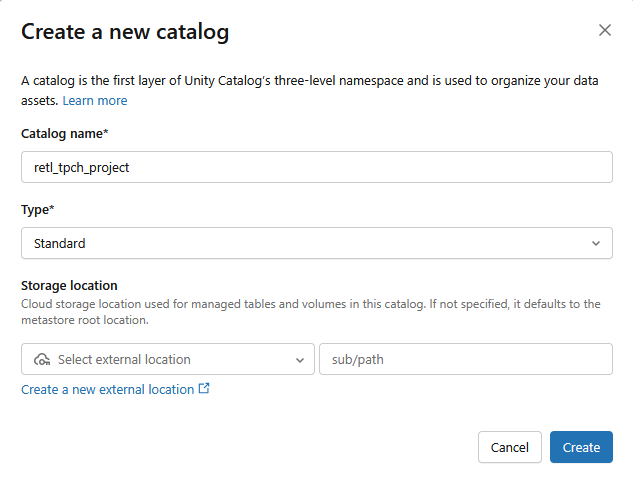Image resolution: width=633 pixels, height=483 pixels.
Task: Click the Type field label
Action: 38,209
